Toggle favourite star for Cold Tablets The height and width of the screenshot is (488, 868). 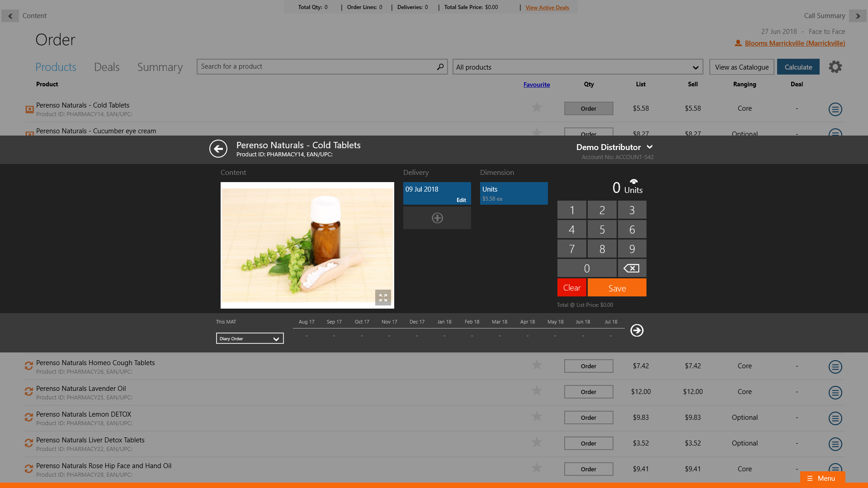[x=537, y=108]
